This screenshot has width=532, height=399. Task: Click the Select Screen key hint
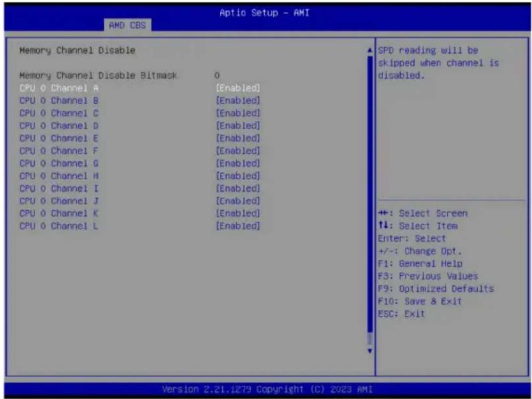coord(423,213)
